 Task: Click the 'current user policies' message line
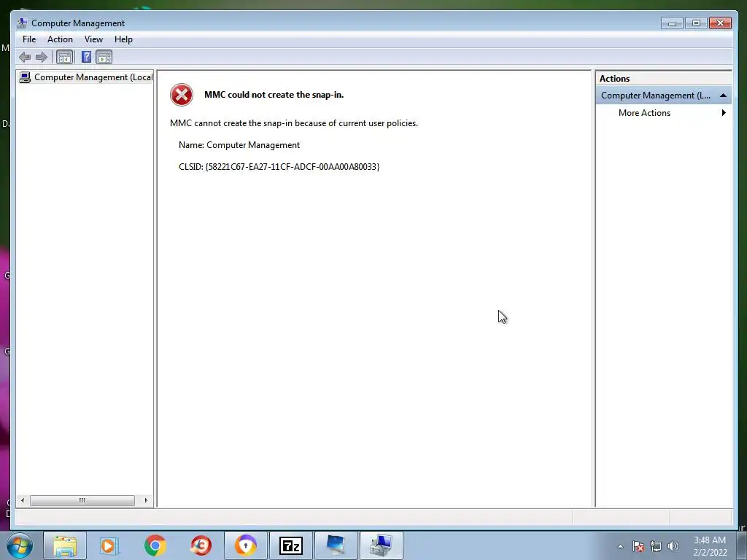tap(294, 123)
